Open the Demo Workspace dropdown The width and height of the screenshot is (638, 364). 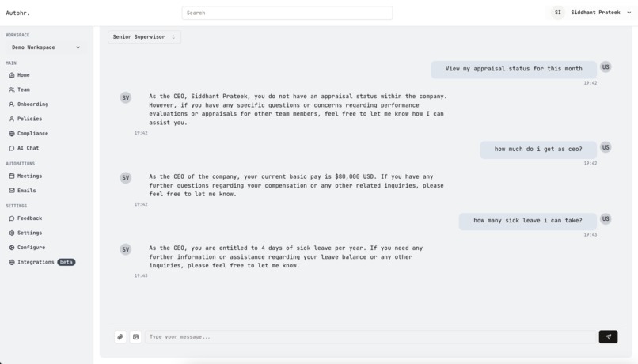point(46,47)
